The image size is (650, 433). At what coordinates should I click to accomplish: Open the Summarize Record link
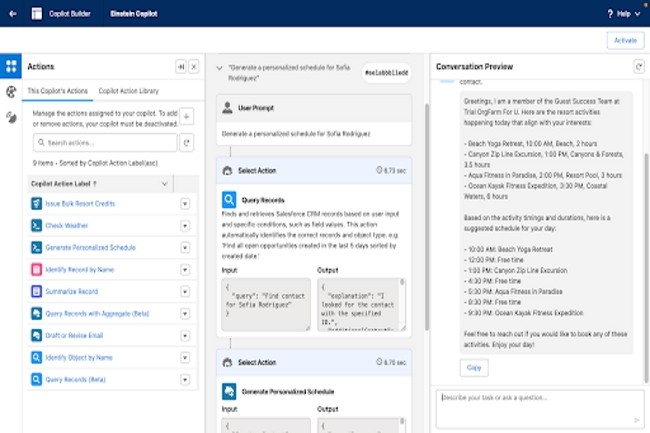click(72, 291)
